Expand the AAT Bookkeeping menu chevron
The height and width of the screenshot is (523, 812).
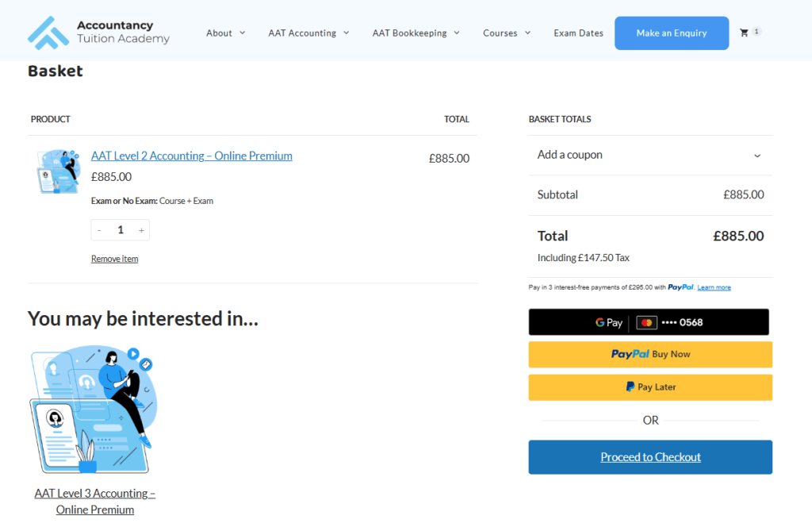click(457, 33)
